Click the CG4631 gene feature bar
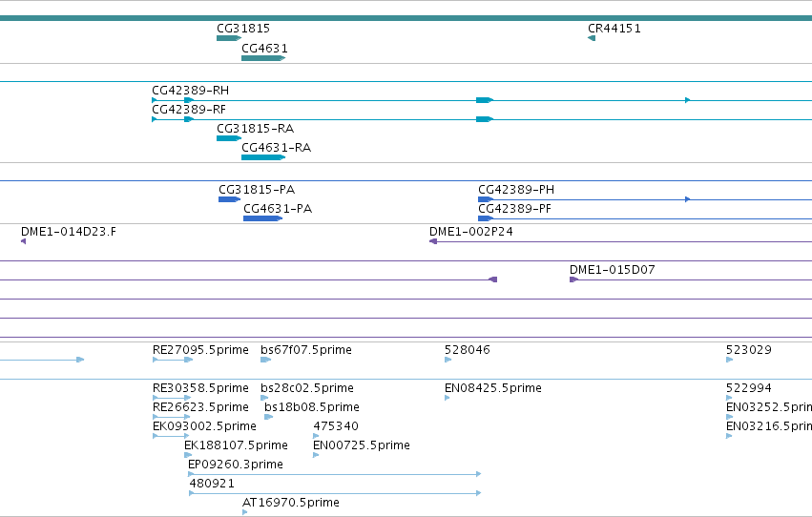This screenshot has width=812, height=517. (263, 58)
